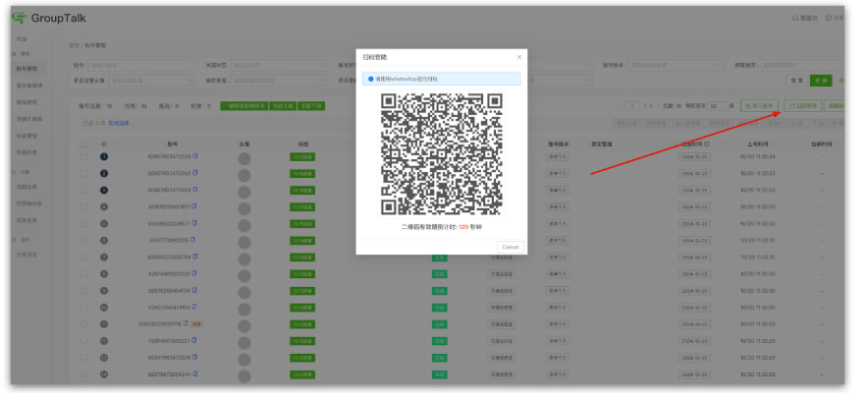
Task: Click the info icon beside 注册时间 header
Action: [707, 144]
